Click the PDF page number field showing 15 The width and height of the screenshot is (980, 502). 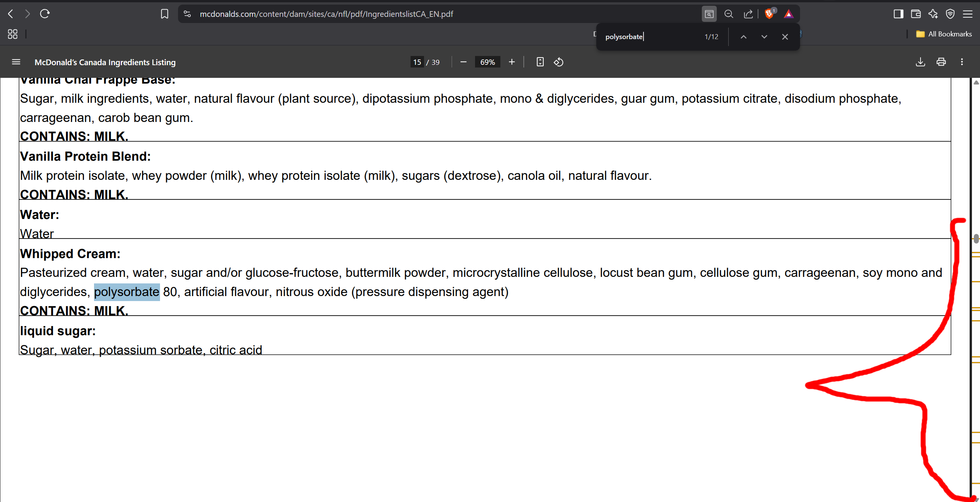tap(417, 62)
